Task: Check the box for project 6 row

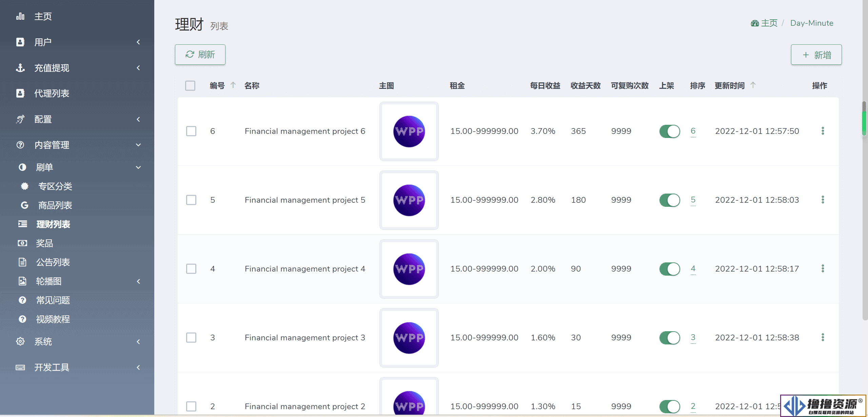Action: coord(191,131)
